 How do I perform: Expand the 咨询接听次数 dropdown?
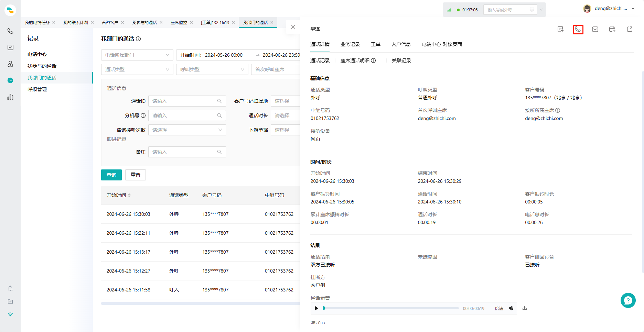tap(187, 130)
